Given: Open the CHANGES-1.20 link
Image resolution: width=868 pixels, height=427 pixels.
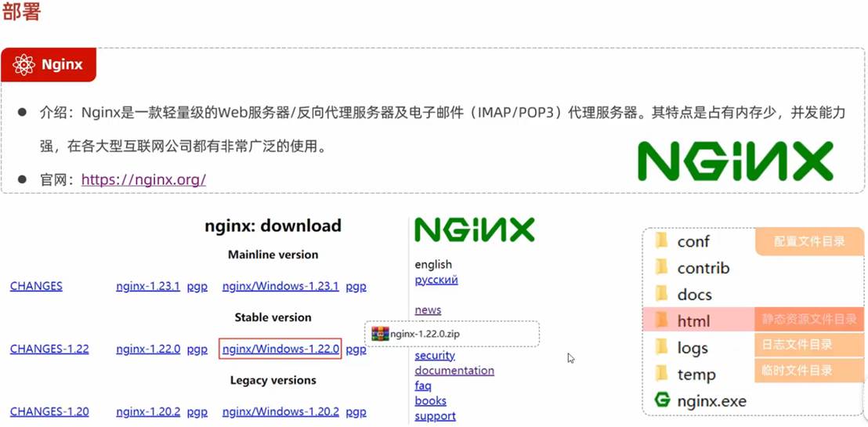Looking at the screenshot, I should pyautogui.click(x=49, y=411).
